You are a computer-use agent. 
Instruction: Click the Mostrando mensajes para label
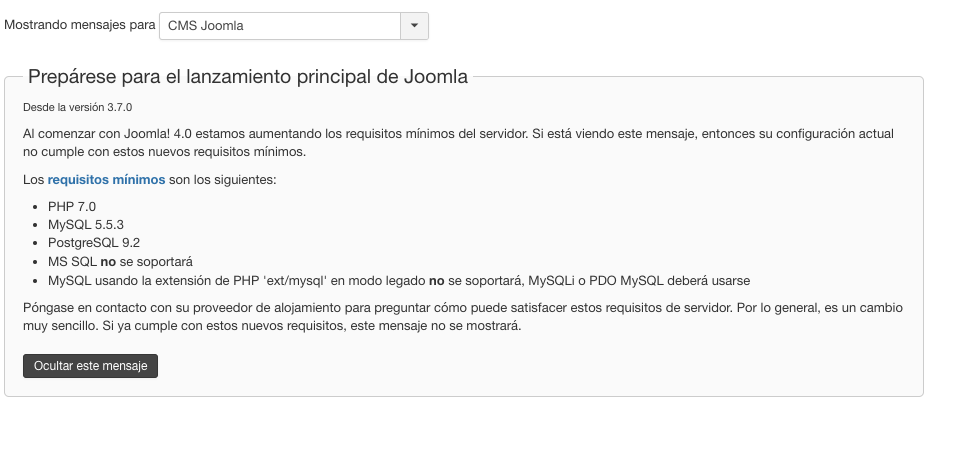pos(80,25)
